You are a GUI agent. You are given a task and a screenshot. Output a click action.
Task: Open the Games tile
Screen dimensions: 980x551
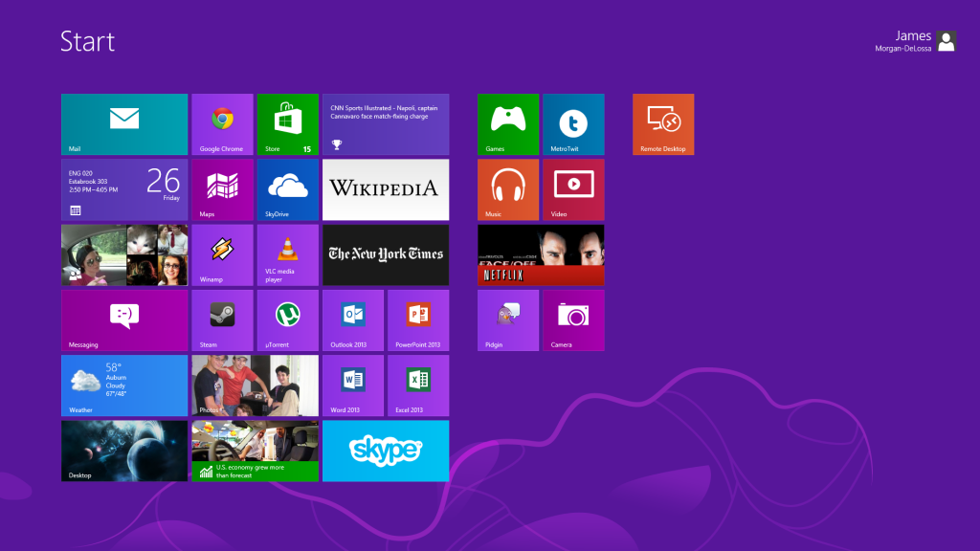pyautogui.click(x=508, y=124)
